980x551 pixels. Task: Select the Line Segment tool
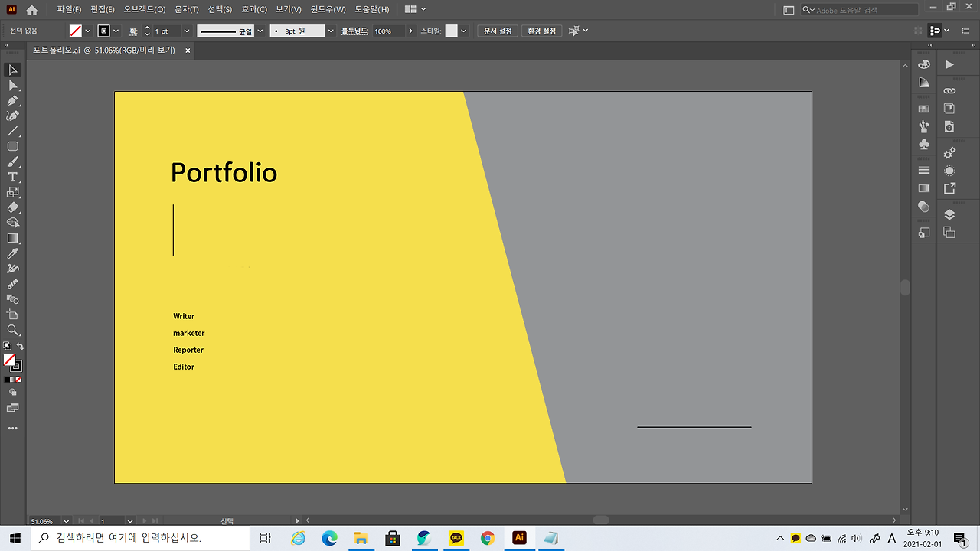(13, 131)
